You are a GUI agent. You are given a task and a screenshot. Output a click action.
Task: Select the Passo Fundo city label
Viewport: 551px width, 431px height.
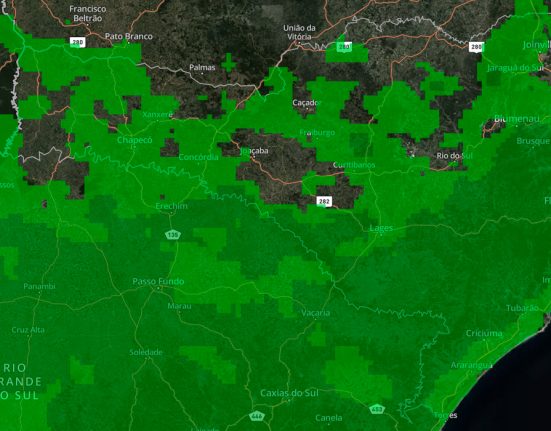tap(158, 281)
